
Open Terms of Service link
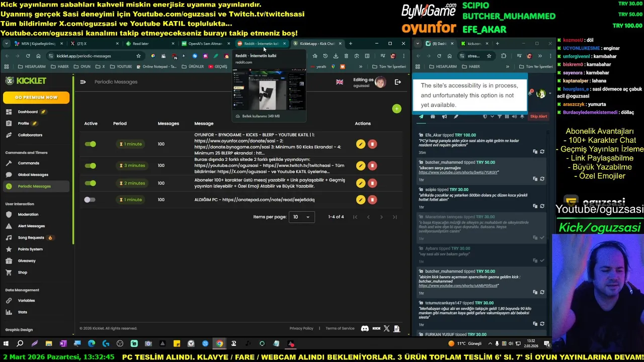pos(340,328)
